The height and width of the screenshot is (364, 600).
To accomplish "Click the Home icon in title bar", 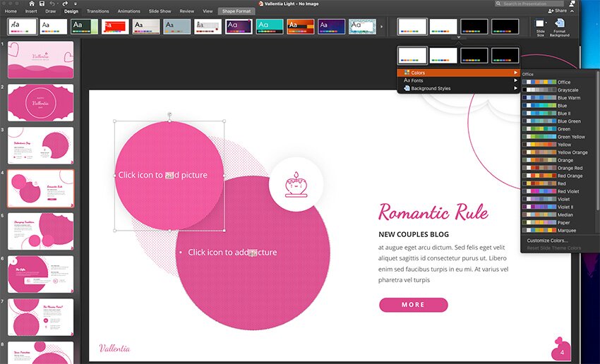I will [30, 4].
